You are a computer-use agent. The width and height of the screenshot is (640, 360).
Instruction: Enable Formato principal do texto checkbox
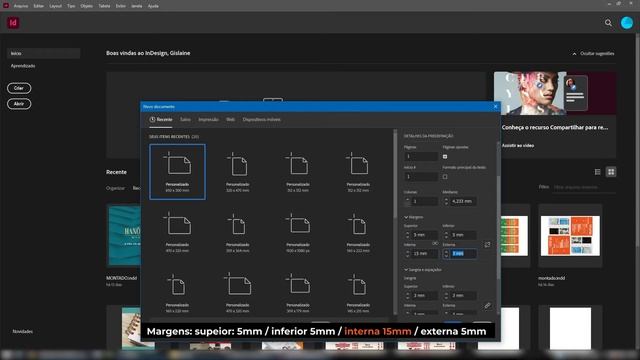click(x=445, y=177)
